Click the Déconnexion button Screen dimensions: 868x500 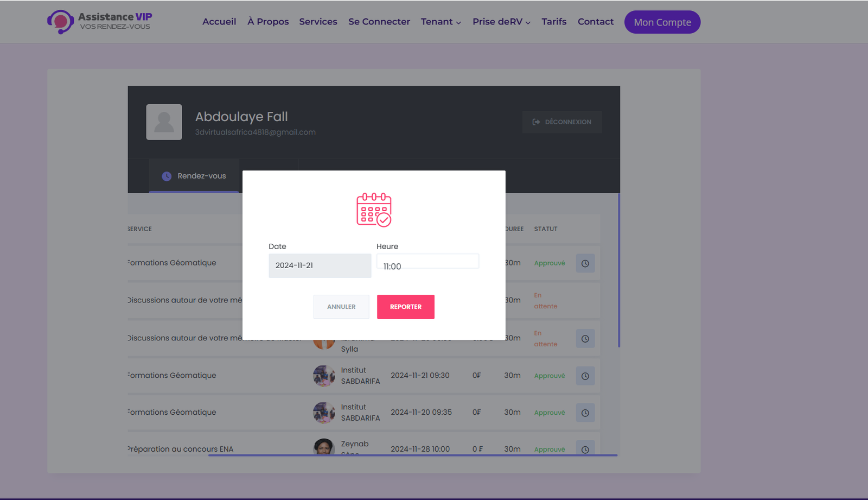point(561,122)
